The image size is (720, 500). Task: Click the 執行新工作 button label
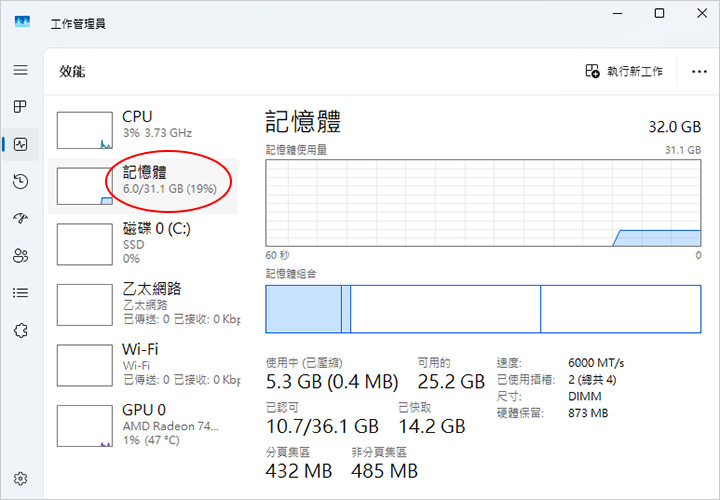pyautogui.click(x=635, y=71)
